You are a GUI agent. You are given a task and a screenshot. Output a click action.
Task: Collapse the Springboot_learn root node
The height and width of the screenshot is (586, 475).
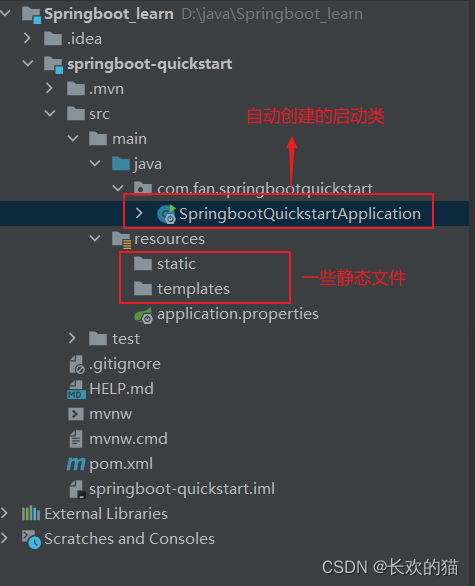[5, 14]
